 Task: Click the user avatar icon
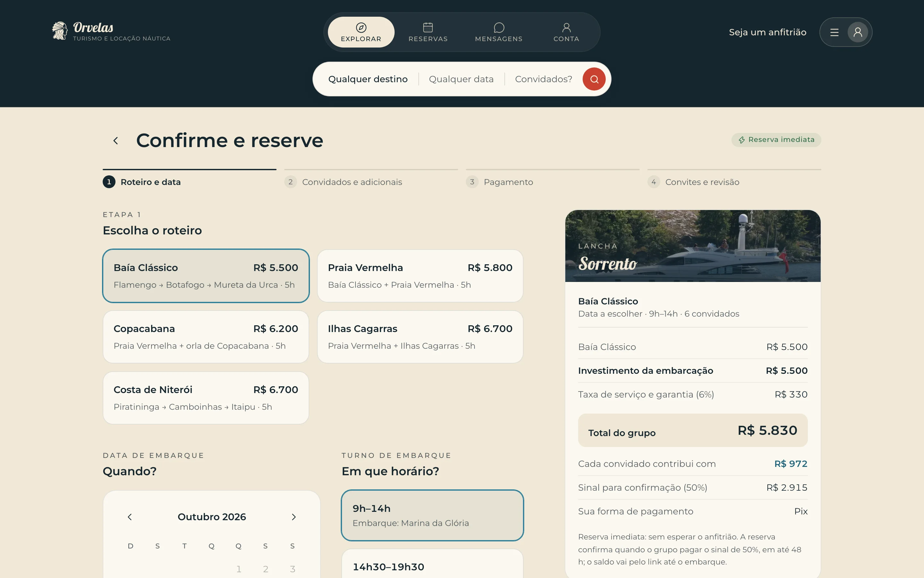(x=858, y=32)
